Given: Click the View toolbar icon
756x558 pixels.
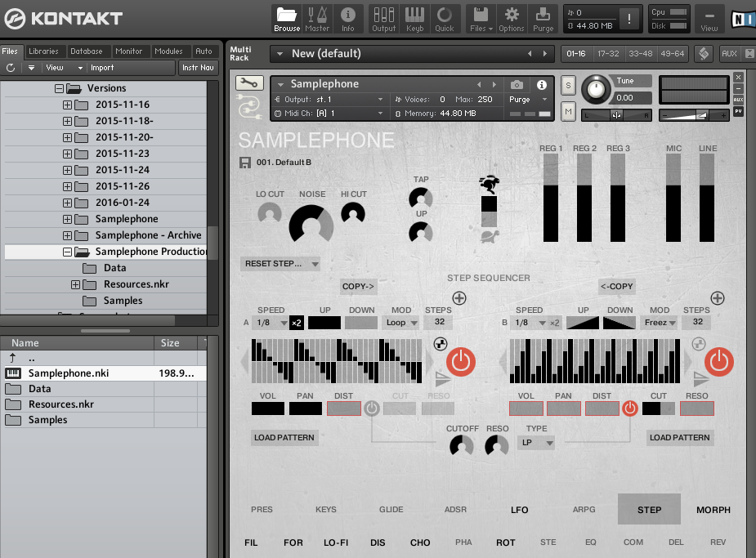Looking at the screenshot, I should click(x=709, y=20).
